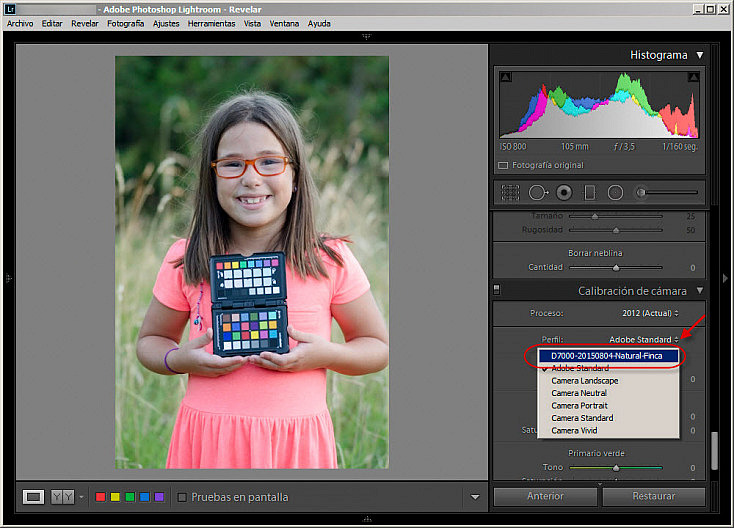Select the Spot Removal tool
The height and width of the screenshot is (528, 734).
click(538, 192)
